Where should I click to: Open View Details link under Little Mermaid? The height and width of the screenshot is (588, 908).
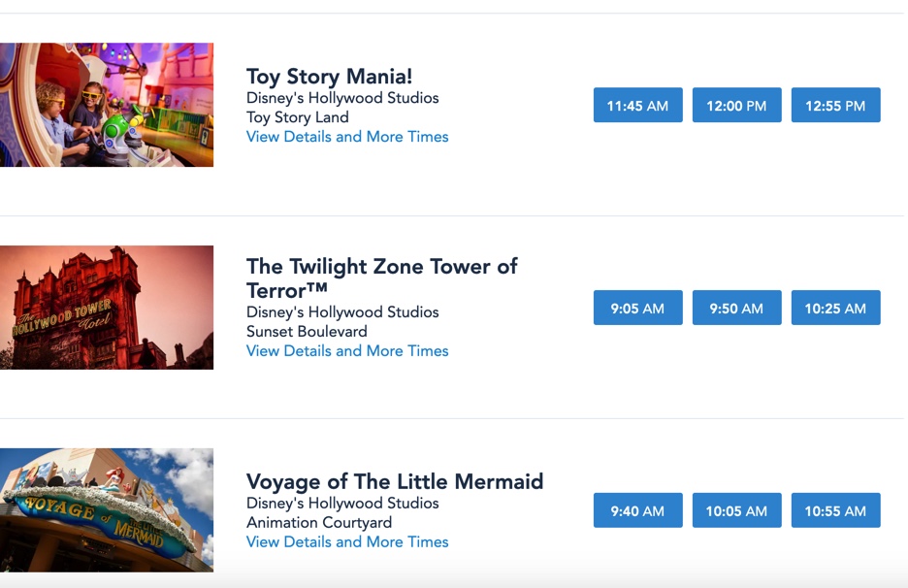click(347, 542)
